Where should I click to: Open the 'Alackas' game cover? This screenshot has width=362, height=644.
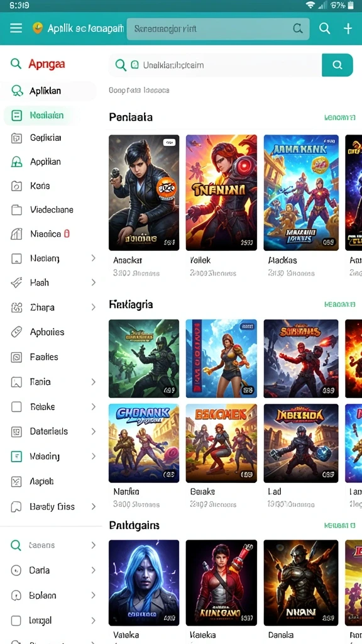coord(301,192)
